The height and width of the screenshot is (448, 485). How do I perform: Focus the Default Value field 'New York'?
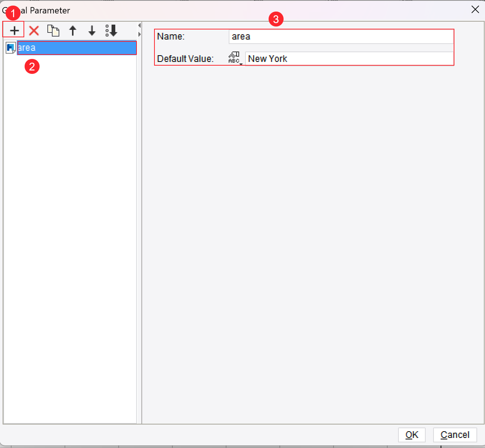349,59
